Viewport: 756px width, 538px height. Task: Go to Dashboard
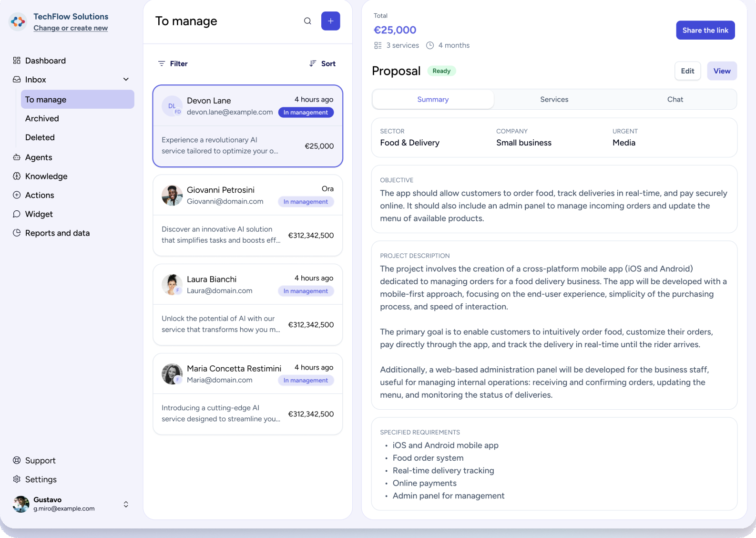(x=45, y=61)
